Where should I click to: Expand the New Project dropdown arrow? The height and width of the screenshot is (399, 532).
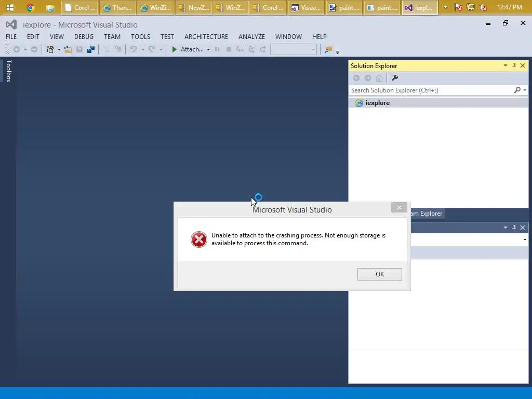(x=59, y=49)
